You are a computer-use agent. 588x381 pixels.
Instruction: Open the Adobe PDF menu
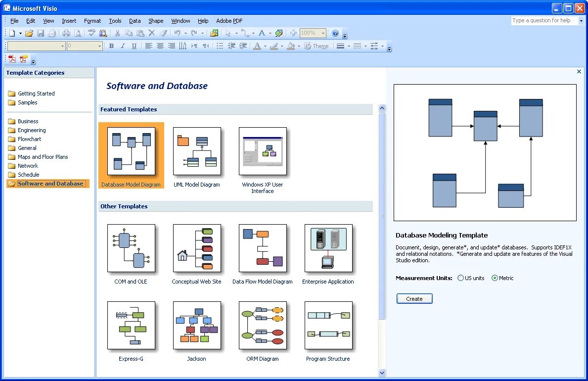point(229,21)
